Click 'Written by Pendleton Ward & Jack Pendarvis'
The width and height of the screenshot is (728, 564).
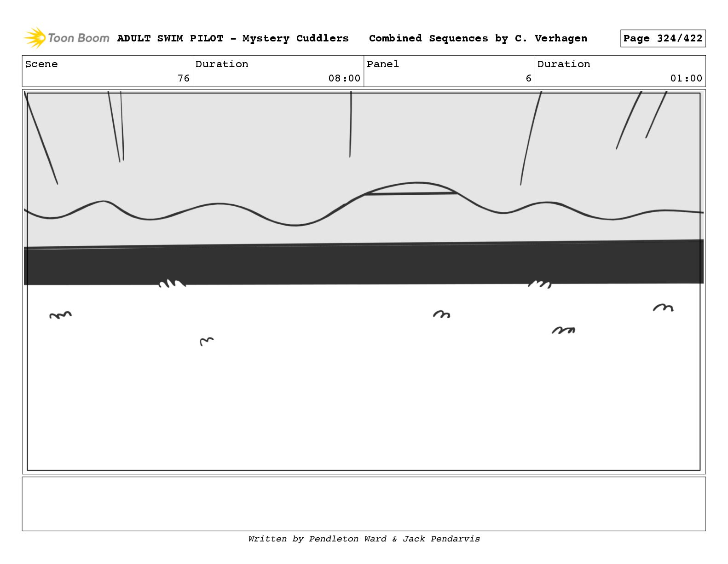coord(364,539)
